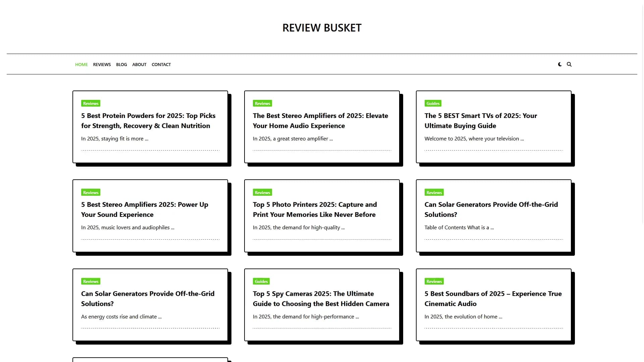Click excerpt 'In 2025, the demand for high-performance ...'

point(306,317)
